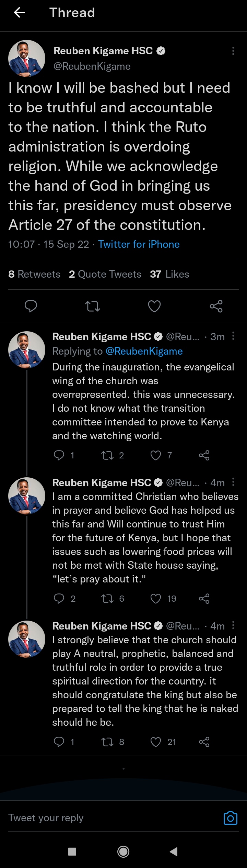247x868 pixels.
Task: Tap the camera icon in reply bar
Action: [230, 818]
